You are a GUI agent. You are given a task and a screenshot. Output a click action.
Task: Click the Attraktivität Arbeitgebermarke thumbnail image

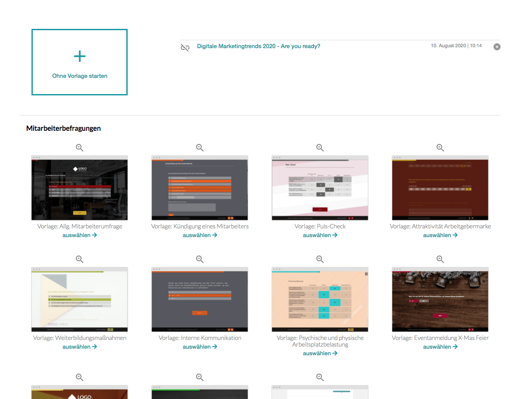coord(440,188)
